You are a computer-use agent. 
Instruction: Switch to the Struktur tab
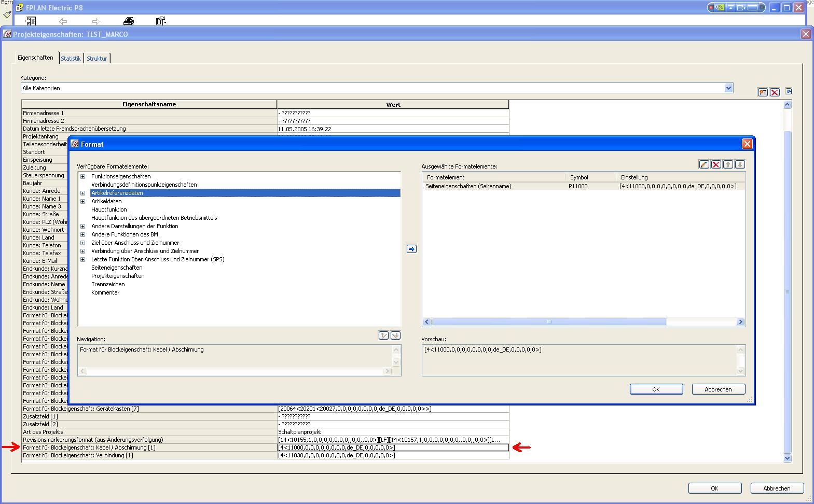[96, 59]
